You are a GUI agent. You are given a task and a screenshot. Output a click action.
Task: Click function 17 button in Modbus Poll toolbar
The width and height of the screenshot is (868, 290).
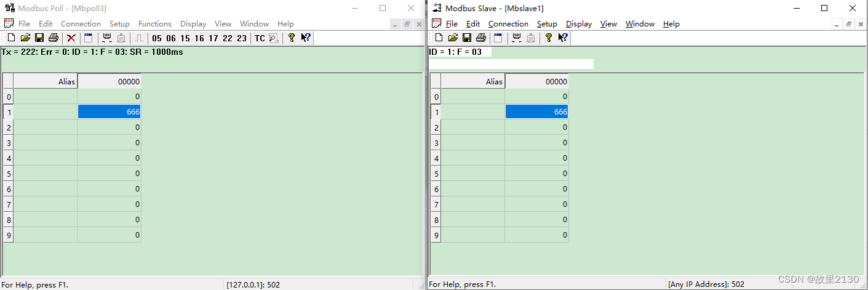point(213,38)
